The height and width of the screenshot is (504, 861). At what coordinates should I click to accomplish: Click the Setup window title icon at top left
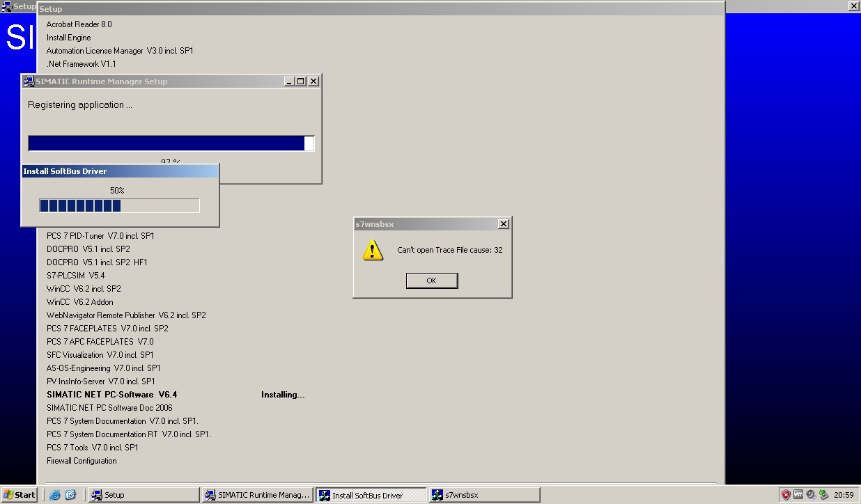pyautogui.click(x=7, y=6)
